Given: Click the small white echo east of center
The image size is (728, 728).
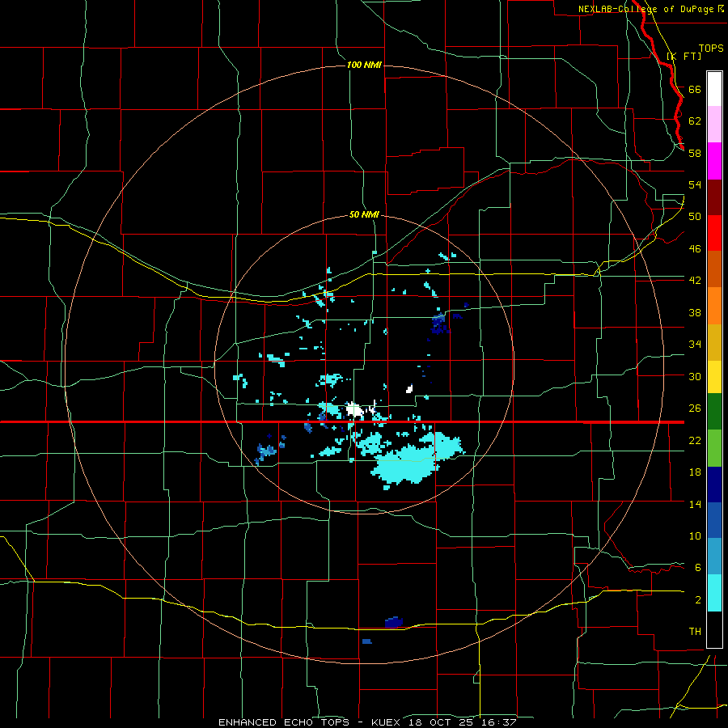Looking at the screenshot, I should click(409, 388).
